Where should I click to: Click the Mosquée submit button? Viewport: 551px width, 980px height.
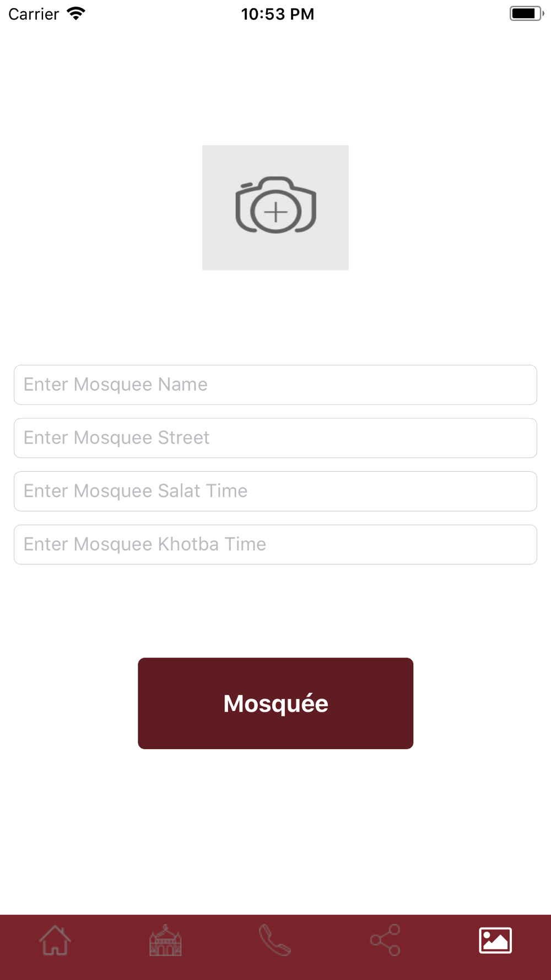pos(275,703)
